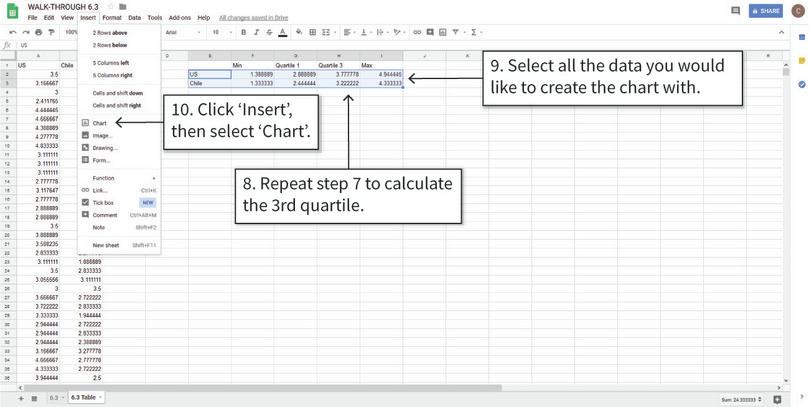The image size is (809, 407).
Task: Open the font size dropdown
Action: pyautogui.click(x=221, y=32)
